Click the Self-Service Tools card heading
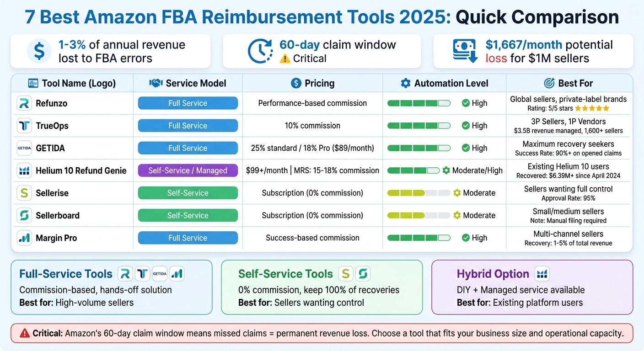 pyautogui.click(x=285, y=274)
